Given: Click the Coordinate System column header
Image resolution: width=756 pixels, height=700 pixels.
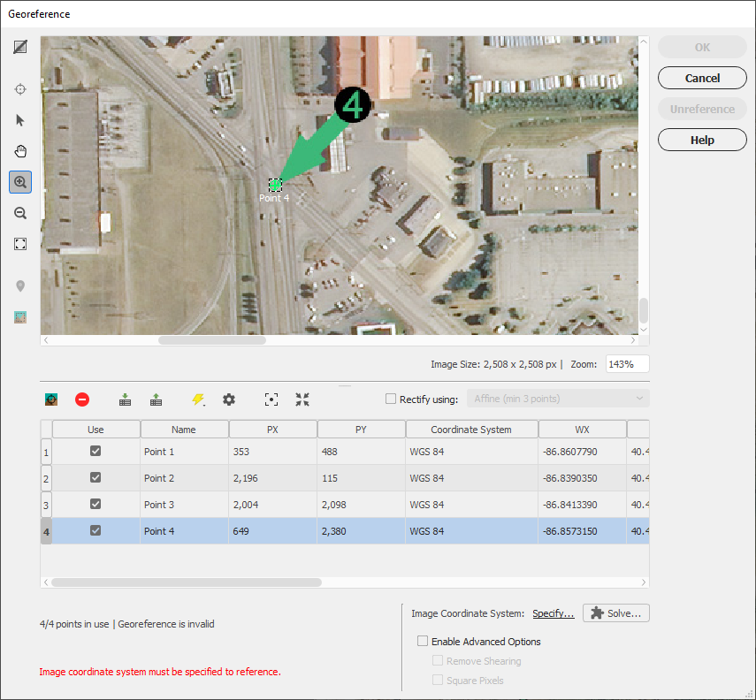Looking at the screenshot, I should (471, 430).
